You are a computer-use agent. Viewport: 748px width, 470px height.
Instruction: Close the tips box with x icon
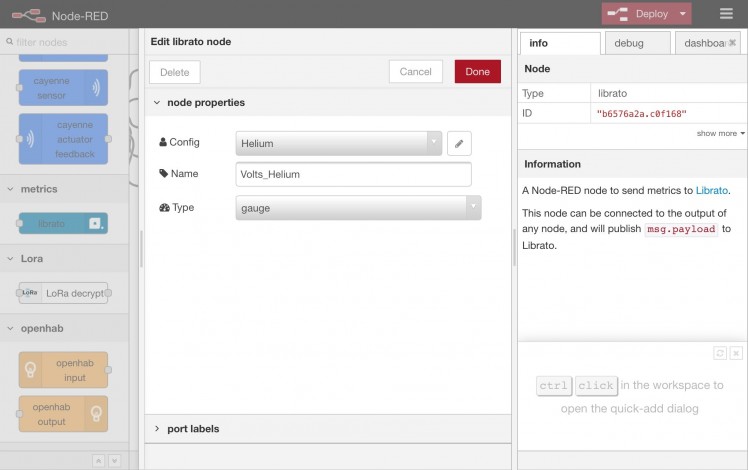click(736, 353)
